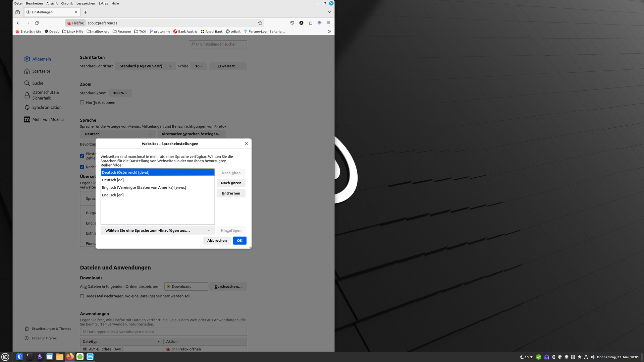Open new tab with plus icon
This screenshot has width=644, height=362.
86,12
